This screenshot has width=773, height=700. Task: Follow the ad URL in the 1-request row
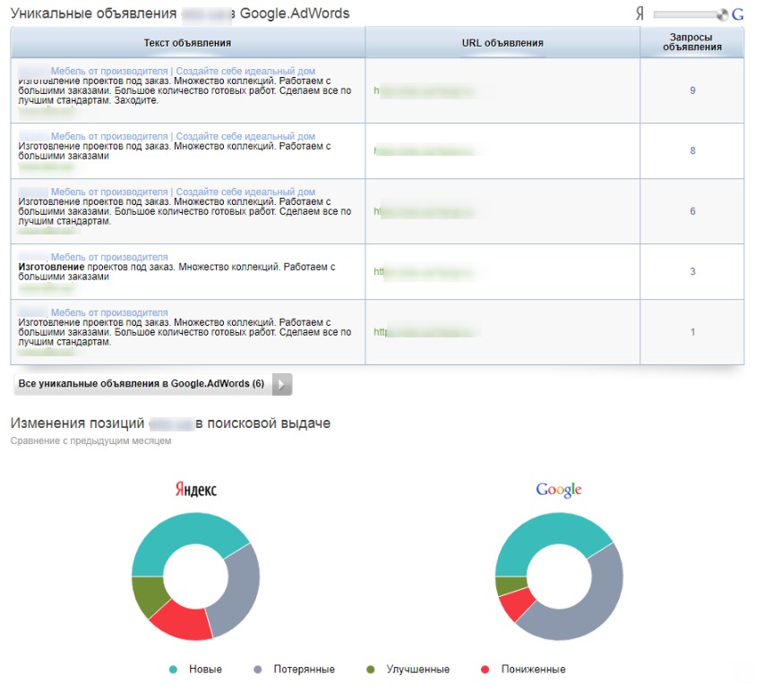point(424,332)
